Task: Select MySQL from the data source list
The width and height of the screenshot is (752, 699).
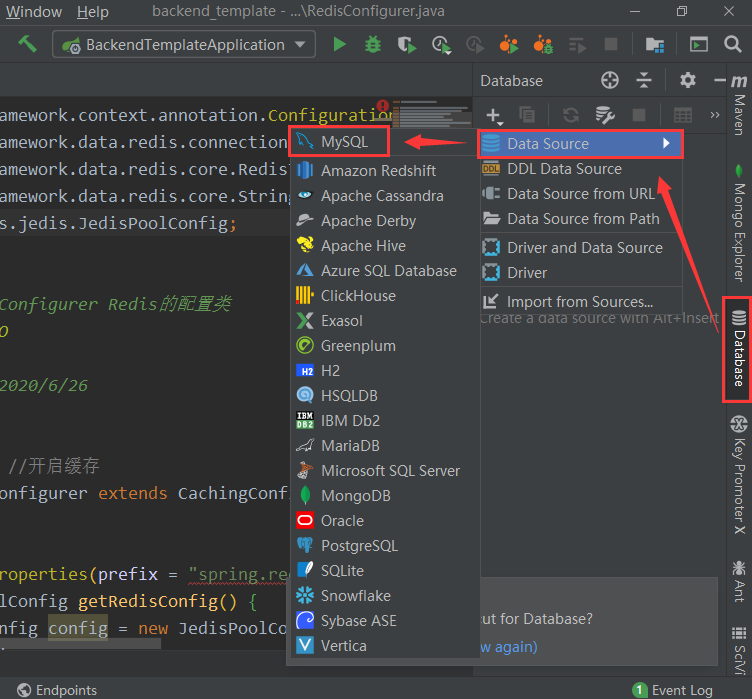Action: tap(339, 142)
